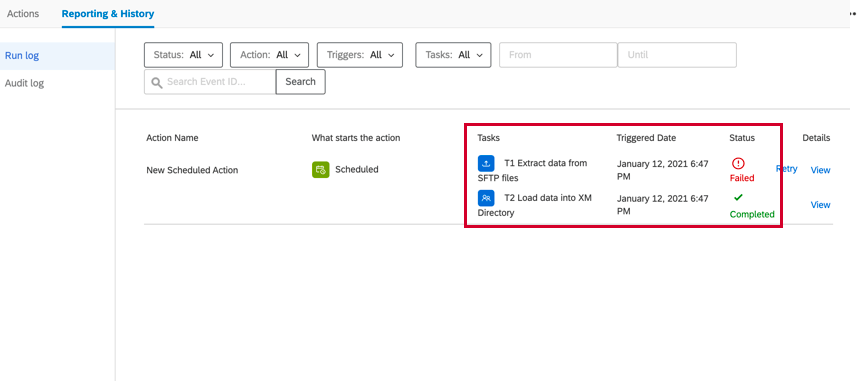
Task: View details of T1 Extract data task
Action: tap(820, 170)
